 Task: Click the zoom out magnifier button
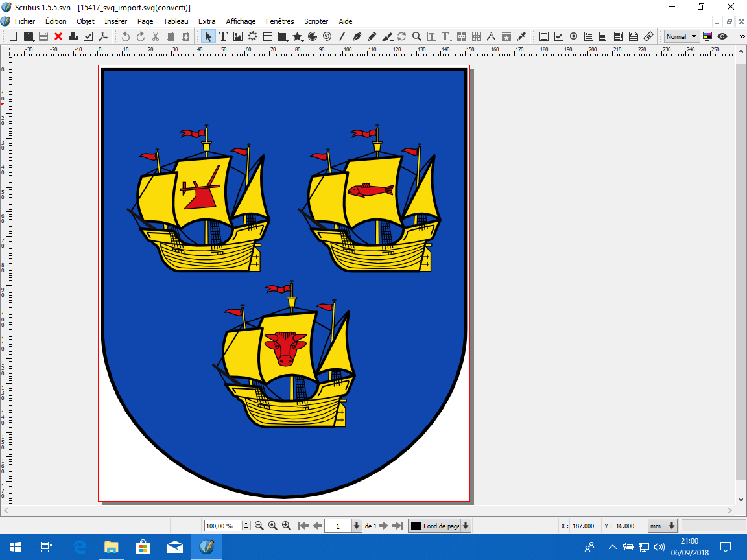(259, 526)
